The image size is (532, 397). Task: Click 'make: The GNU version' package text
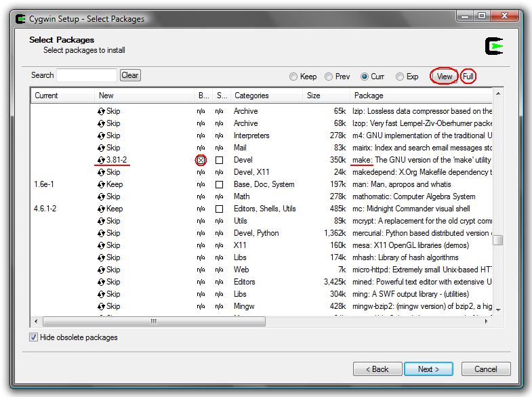(422, 160)
